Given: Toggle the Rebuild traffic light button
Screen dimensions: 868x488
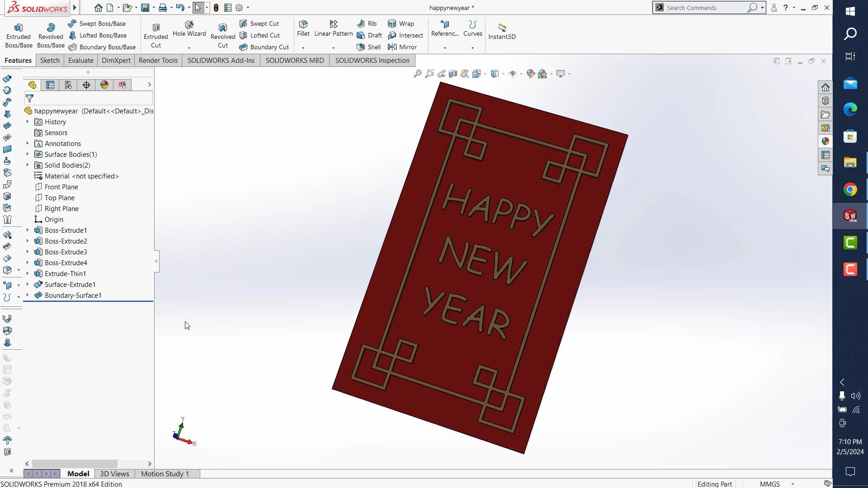Looking at the screenshot, I should (216, 8).
